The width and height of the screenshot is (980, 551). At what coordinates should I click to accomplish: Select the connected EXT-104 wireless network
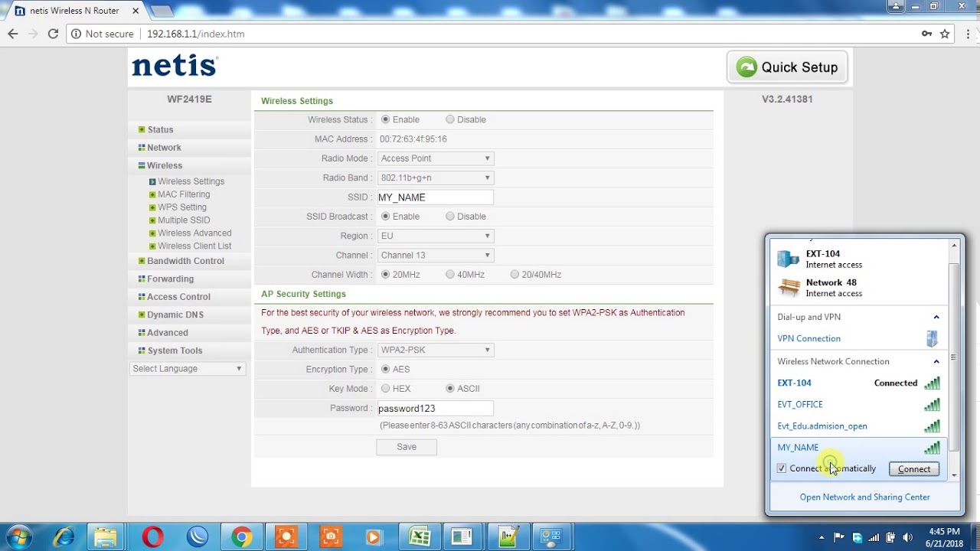coord(859,383)
